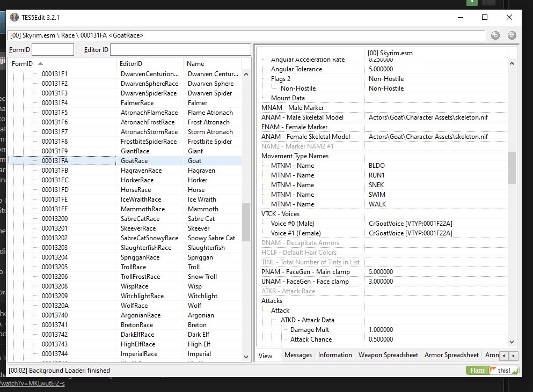This screenshot has width=533, height=392.
Task: Select the ImperialRace record
Action: [126, 353]
